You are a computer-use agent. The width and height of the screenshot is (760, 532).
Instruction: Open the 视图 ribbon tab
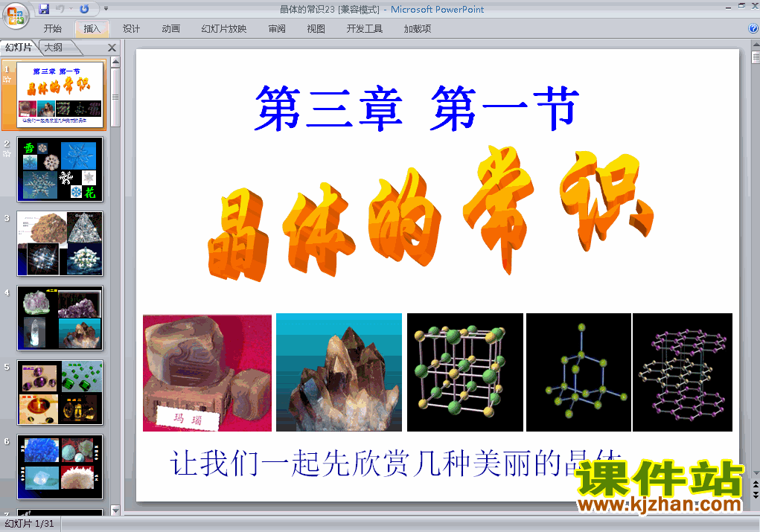[316, 28]
